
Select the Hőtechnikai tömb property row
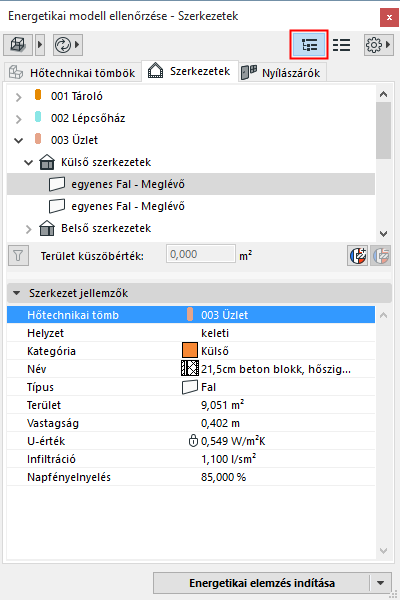[191, 315]
